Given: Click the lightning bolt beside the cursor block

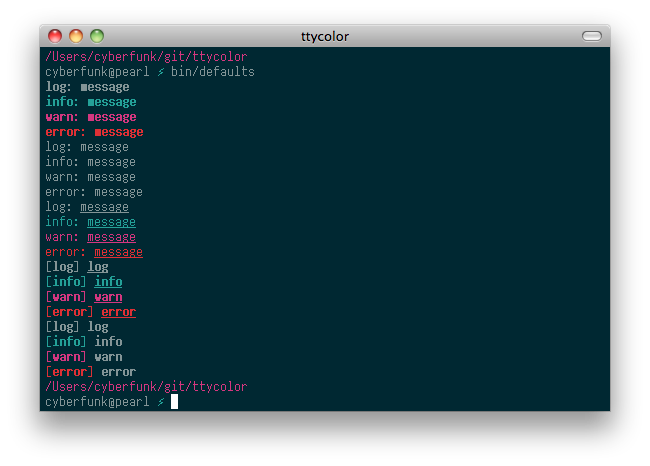Looking at the screenshot, I should tap(160, 402).
